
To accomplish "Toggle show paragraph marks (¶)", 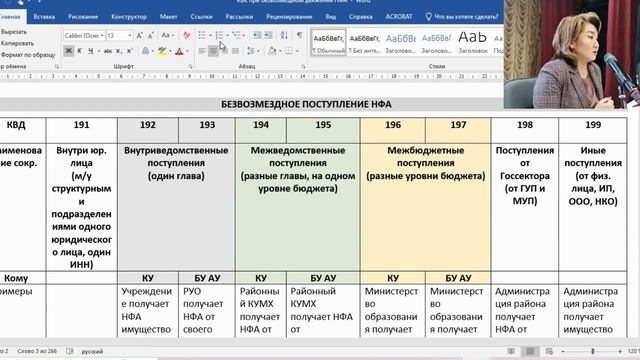I will coord(299,36).
